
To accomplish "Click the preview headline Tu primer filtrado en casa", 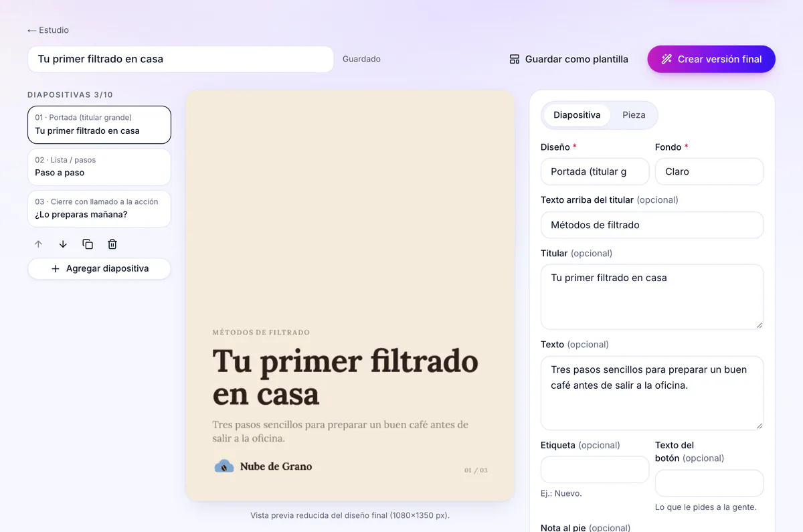I will click(345, 377).
